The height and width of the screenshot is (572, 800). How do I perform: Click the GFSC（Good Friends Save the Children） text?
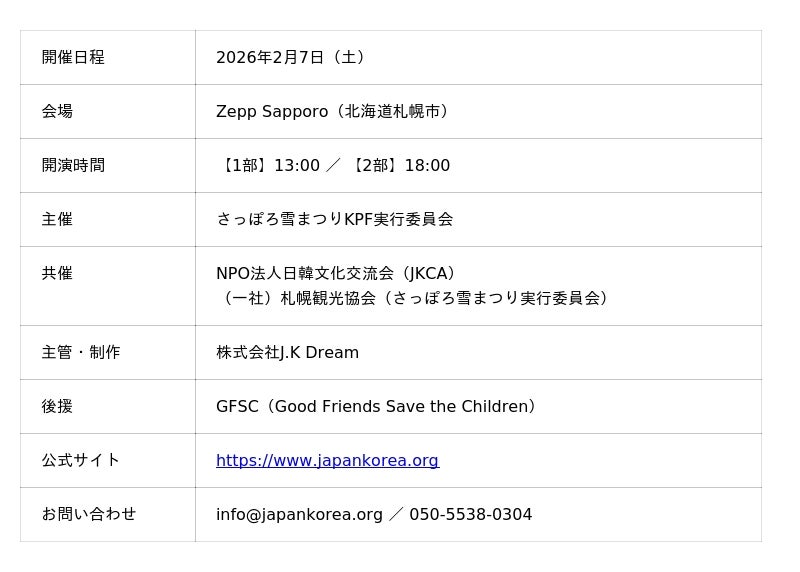(x=378, y=407)
